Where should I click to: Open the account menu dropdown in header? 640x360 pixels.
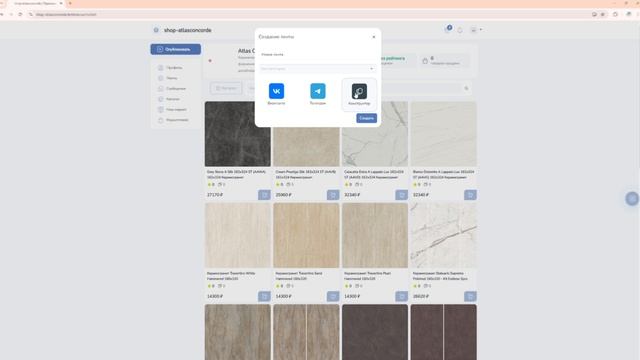coord(476,30)
